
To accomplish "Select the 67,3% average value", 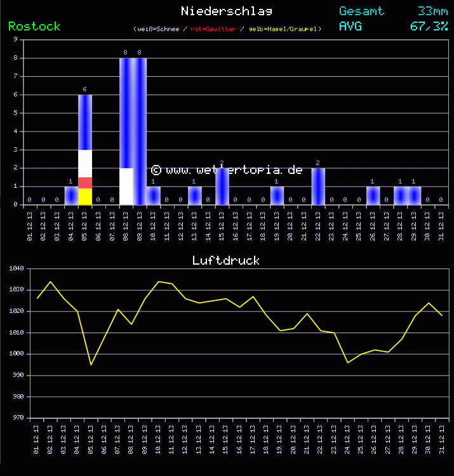I will pyautogui.click(x=429, y=26).
